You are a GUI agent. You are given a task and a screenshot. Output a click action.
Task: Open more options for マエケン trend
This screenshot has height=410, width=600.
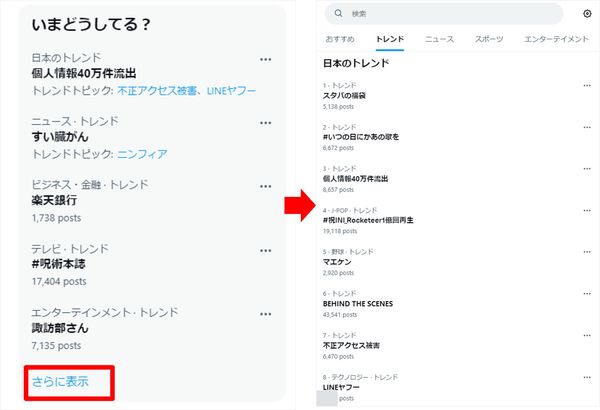587,252
